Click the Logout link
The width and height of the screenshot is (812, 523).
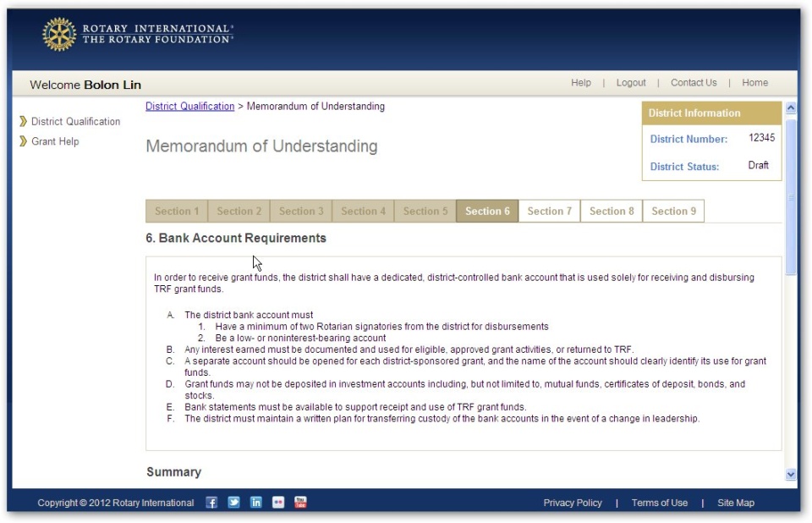(631, 82)
